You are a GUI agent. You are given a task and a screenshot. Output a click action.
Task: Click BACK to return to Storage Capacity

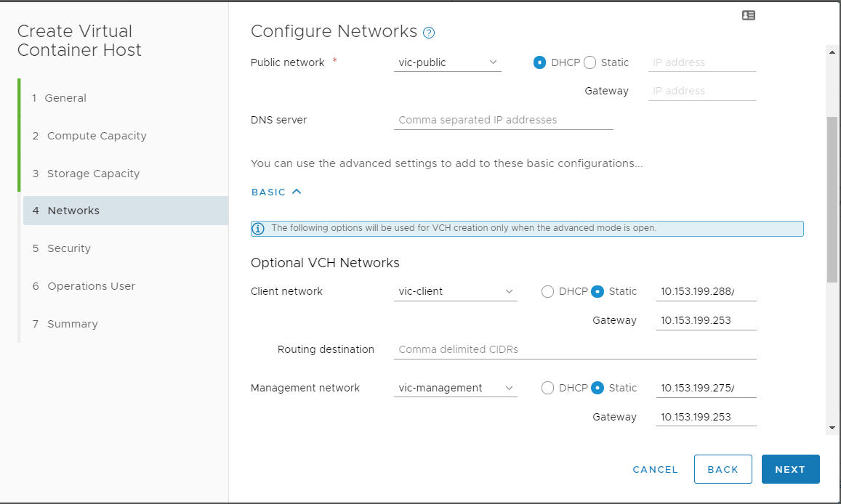click(x=723, y=469)
